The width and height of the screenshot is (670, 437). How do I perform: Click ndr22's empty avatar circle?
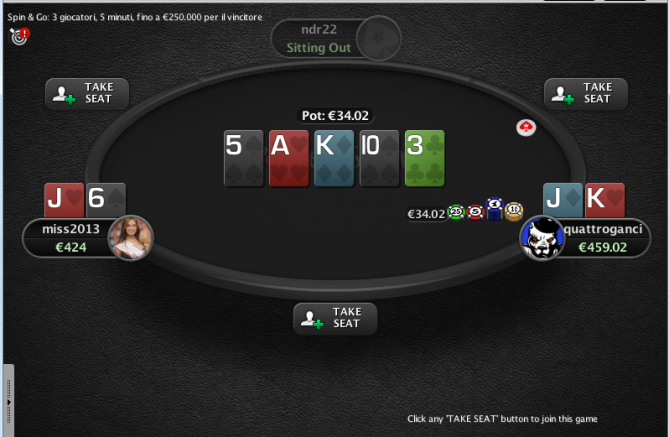pyautogui.click(x=379, y=38)
